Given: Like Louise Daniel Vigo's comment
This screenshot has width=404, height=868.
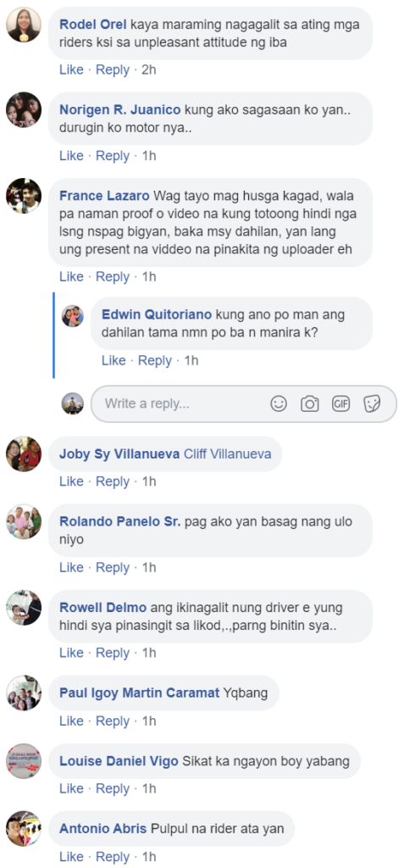Looking at the screenshot, I should pos(71,788).
